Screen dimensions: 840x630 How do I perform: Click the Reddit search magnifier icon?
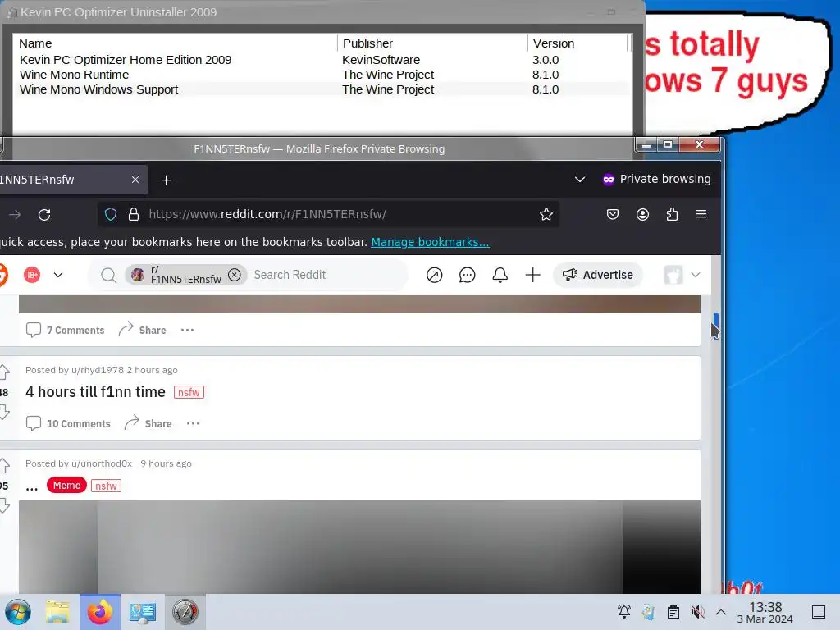[109, 276]
